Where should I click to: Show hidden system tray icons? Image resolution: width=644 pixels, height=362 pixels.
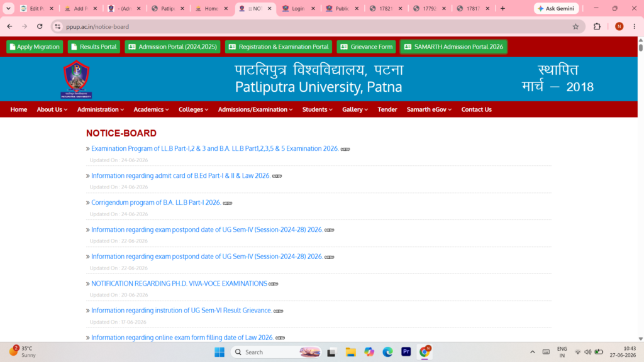pyautogui.click(x=532, y=352)
